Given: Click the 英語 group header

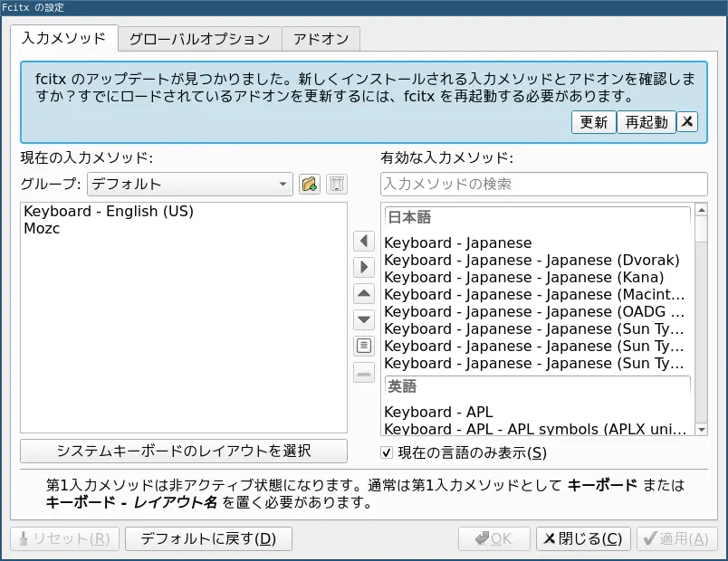Looking at the screenshot, I should coord(538,386).
